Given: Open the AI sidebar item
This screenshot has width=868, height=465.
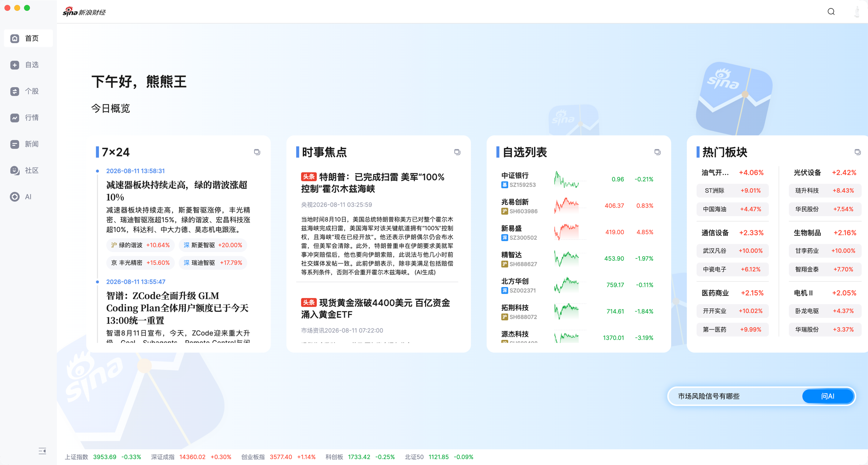Looking at the screenshot, I should tap(28, 197).
